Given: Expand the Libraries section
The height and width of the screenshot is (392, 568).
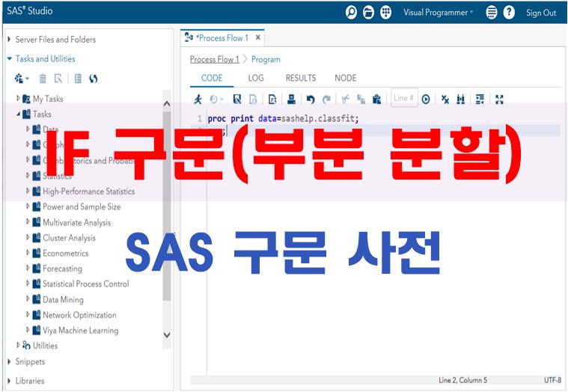Looking at the screenshot, I should [x=10, y=381].
